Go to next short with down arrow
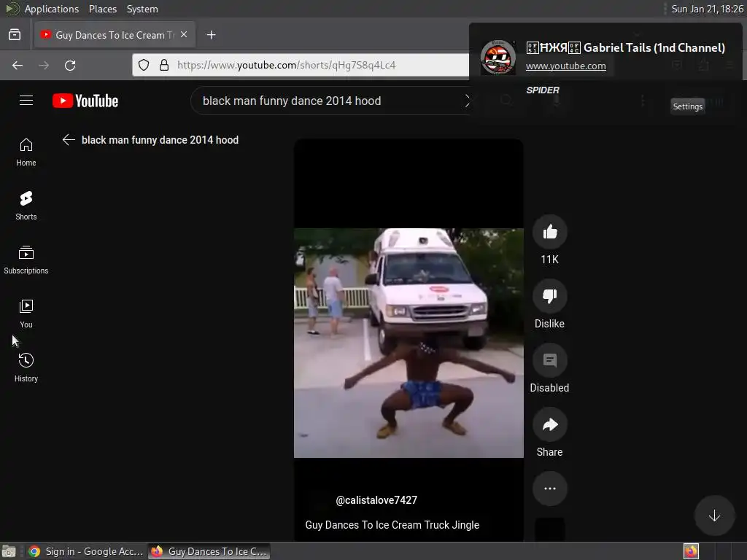The width and height of the screenshot is (747, 560). pos(714,516)
